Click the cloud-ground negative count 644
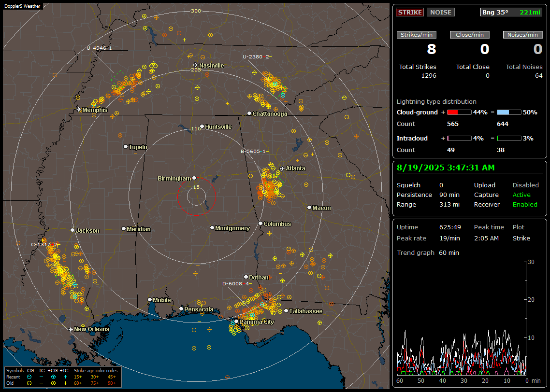 (502, 124)
